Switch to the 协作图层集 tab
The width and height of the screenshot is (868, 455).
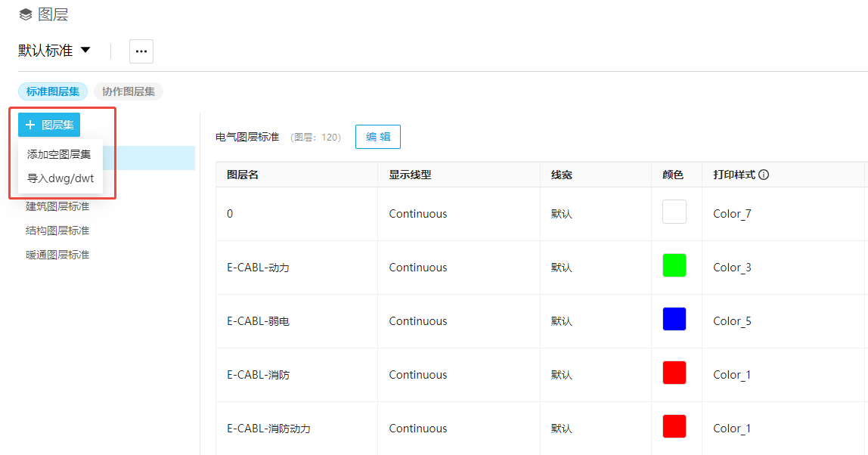(x=129, y=91)
